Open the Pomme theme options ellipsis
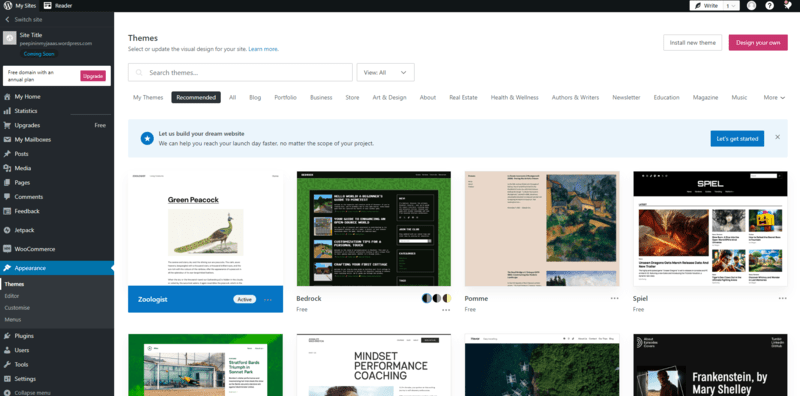The width and height of the screenshot is (800, 396). 614,299
